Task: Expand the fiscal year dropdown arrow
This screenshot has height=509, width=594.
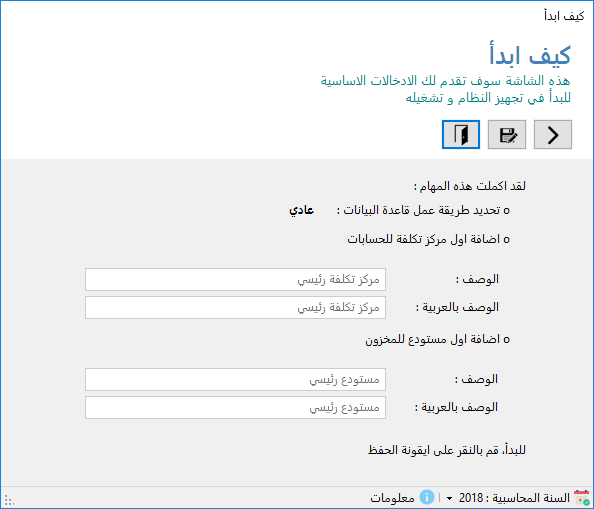Action: click(449, 498)
